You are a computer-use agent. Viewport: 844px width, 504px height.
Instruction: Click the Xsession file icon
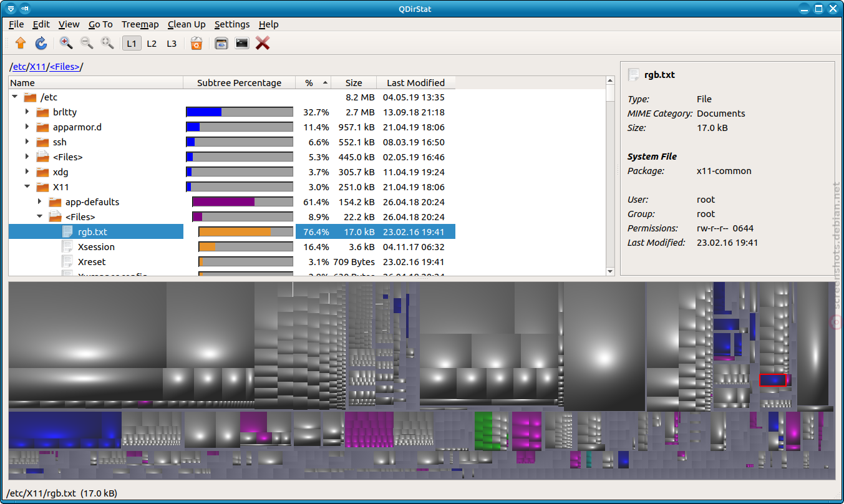click(67, 247)
